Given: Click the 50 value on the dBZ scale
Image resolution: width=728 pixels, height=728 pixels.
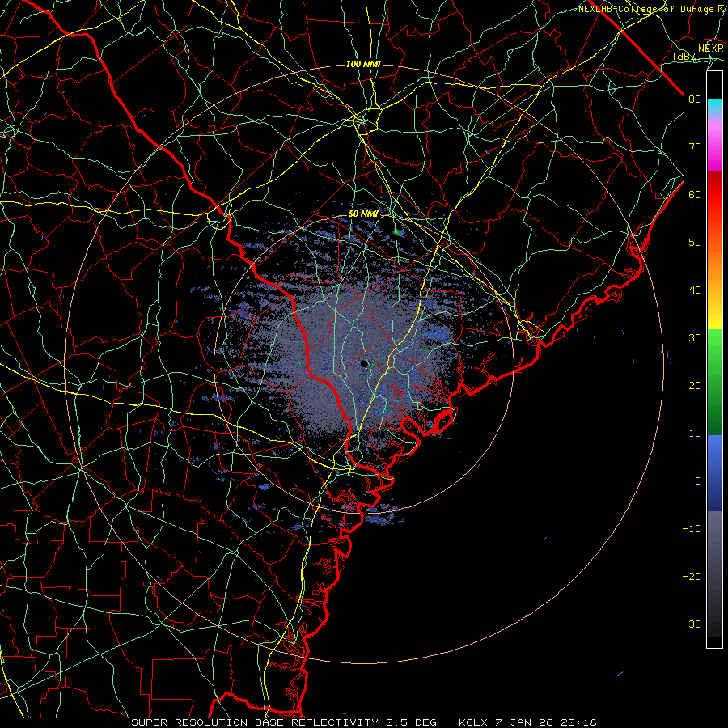Looking at the screenshot, I should (x=695, y=243).
